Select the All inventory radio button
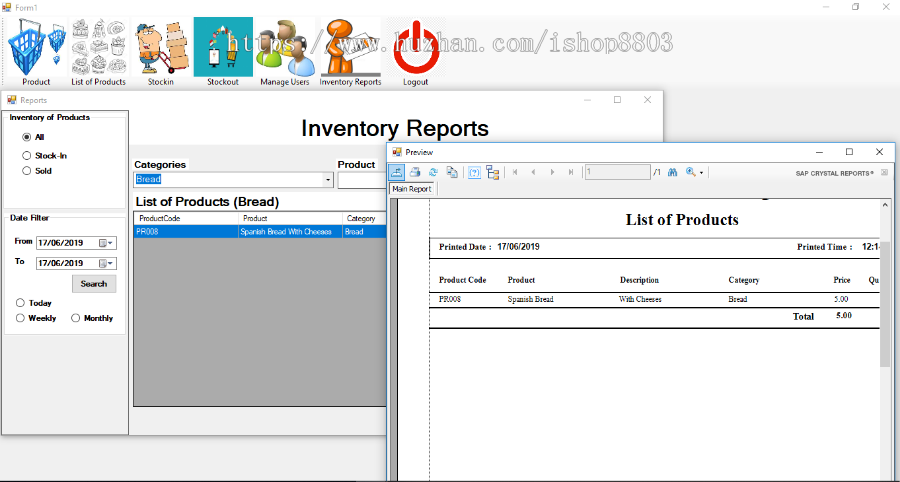 pos(26,137)
